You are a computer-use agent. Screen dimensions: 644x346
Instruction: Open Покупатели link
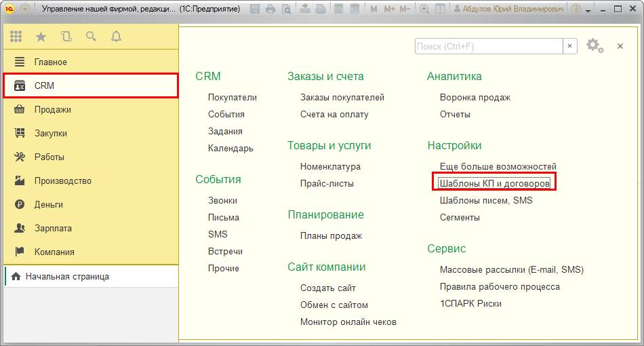(232, 98)
